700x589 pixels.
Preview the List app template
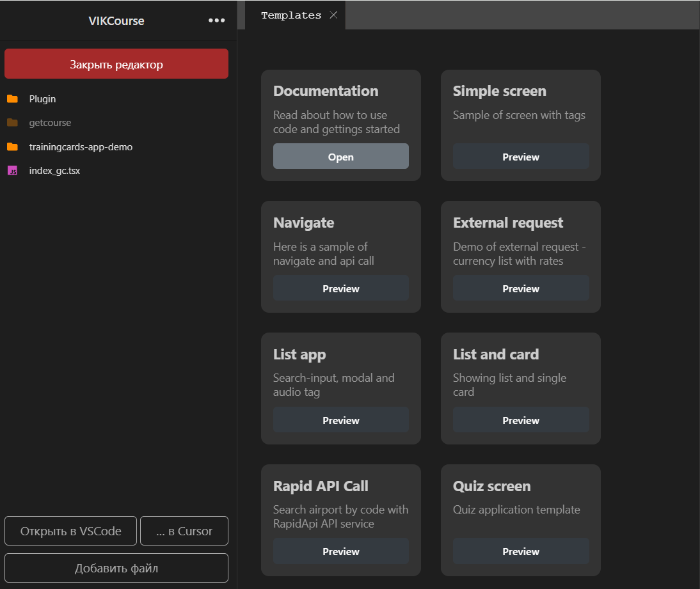click(340, 420)
